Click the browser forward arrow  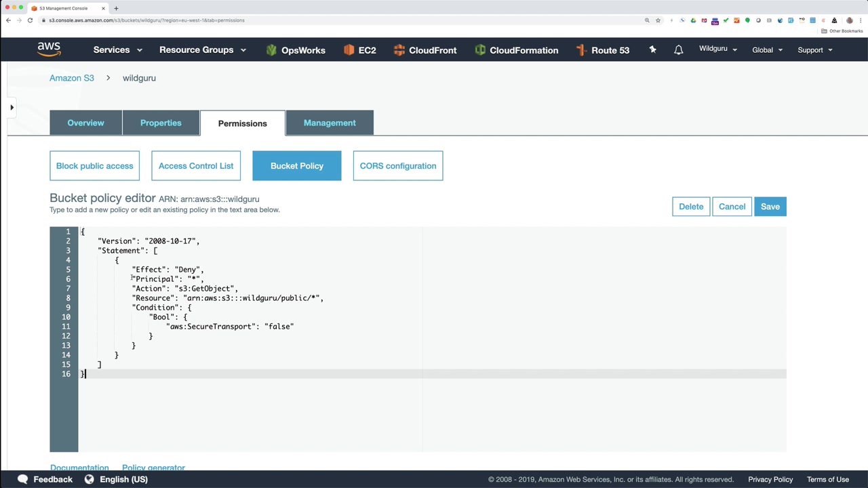[x=19, y=20]
